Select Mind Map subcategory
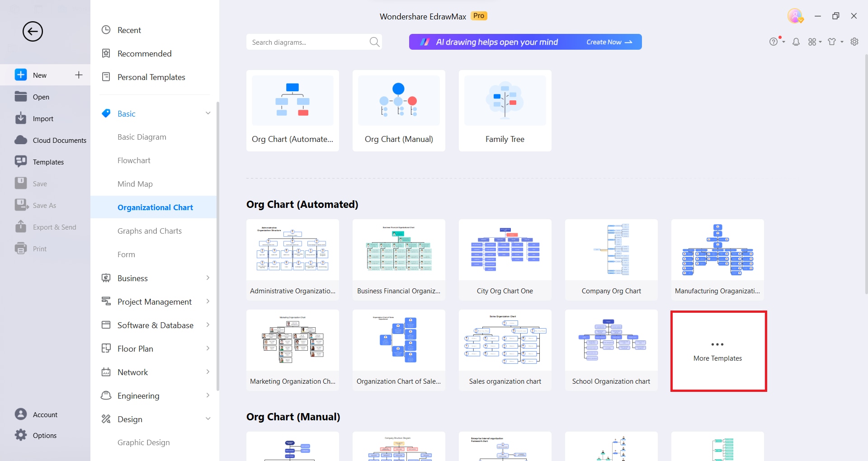The height and width of the screenshot is (461, 868). [135, 184]
